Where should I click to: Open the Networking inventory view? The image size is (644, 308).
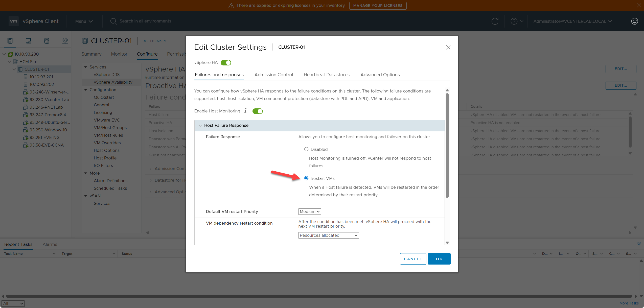(x=65, y=41)
